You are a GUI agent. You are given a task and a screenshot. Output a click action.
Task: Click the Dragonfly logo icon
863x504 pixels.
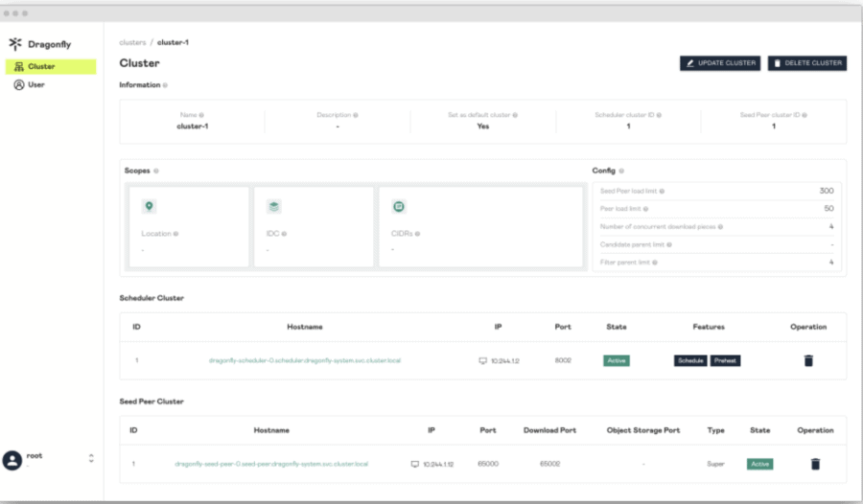[x=14, y=44]
